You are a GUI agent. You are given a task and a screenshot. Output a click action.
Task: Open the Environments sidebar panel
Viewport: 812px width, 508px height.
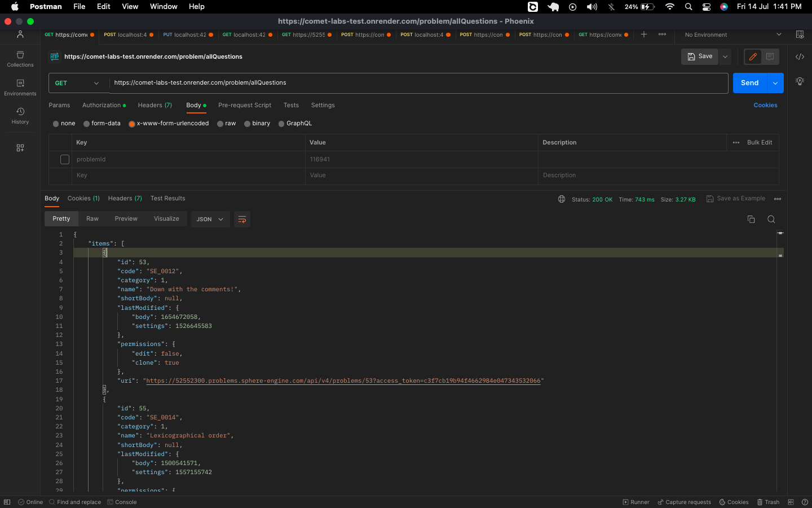click(20, 87)
